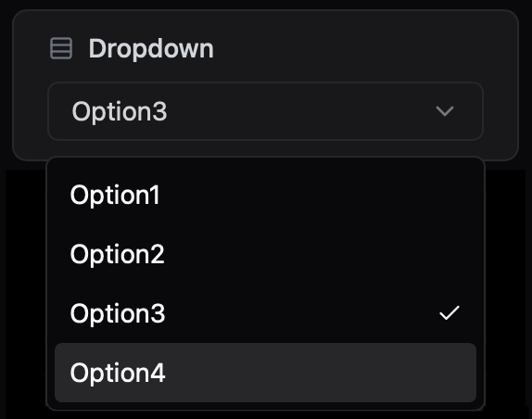Choose the option directly above the checked item
This screenshot has width=532, height=419.
coord(266,254)
